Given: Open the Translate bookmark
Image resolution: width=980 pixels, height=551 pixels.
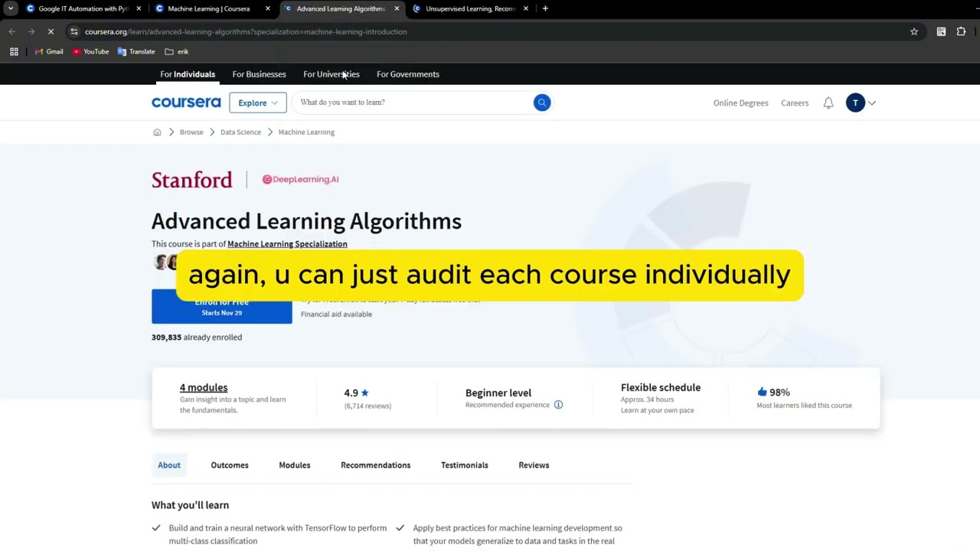Looking at the screenshot, I should tap(136, 51).
